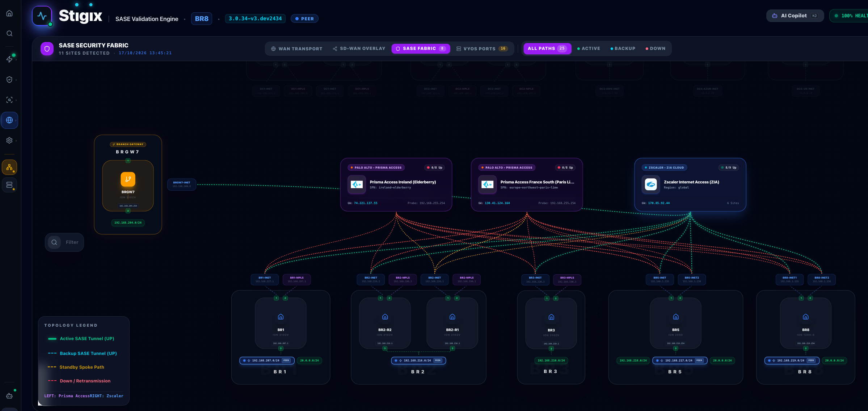The height and width of the screenshot is (411, 868).
Task: Open the lightning bolt sidebar icon
Action: pyautogui.click(x=9, y=59)
